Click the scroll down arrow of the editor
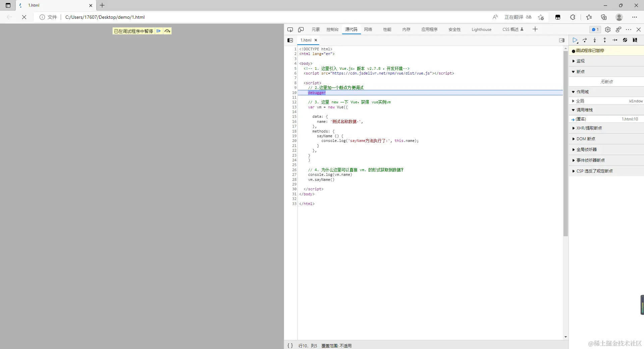Screen dimensions: 644x349 [566, 337]
